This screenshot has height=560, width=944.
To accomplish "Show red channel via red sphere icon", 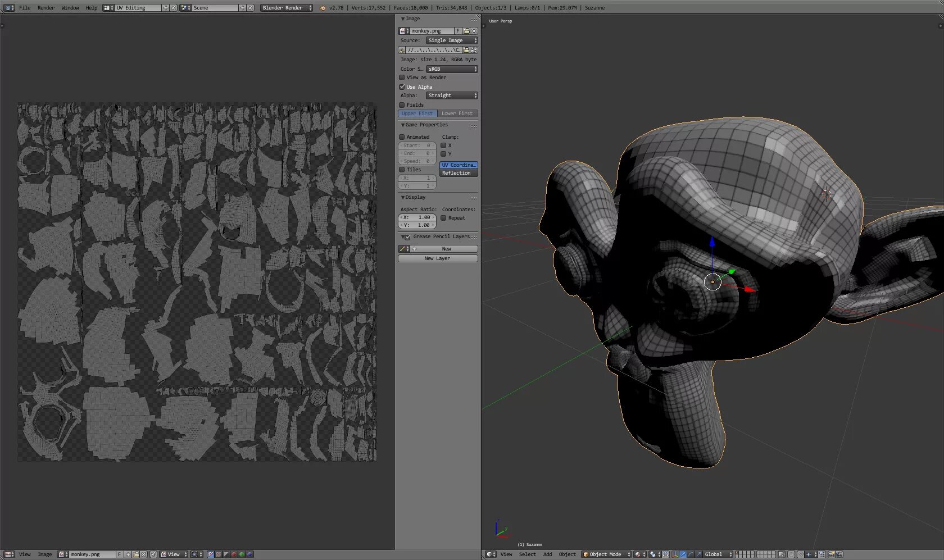I will coord(234,554).
